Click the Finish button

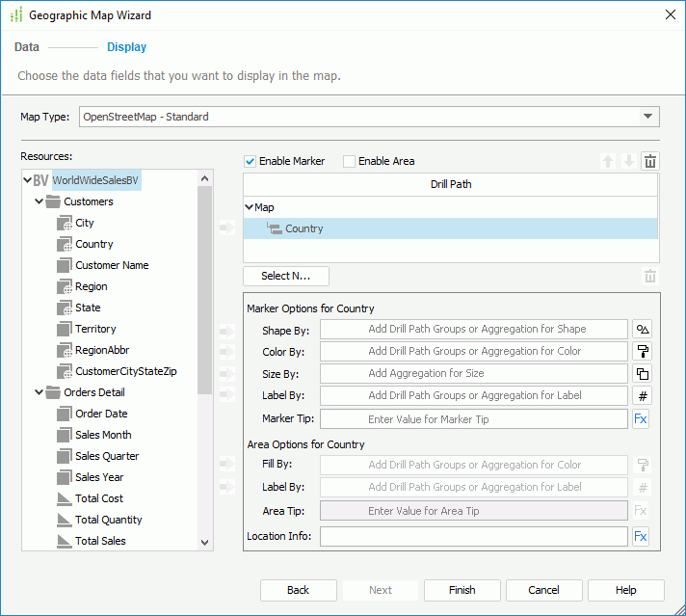pyautogui.click(x=462, y=590)
